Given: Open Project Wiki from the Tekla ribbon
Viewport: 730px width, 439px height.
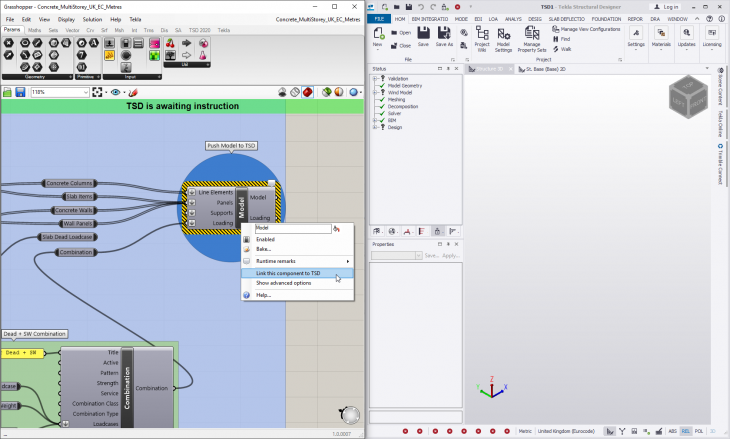Looking at the screenshot, I should pos(482,39).
